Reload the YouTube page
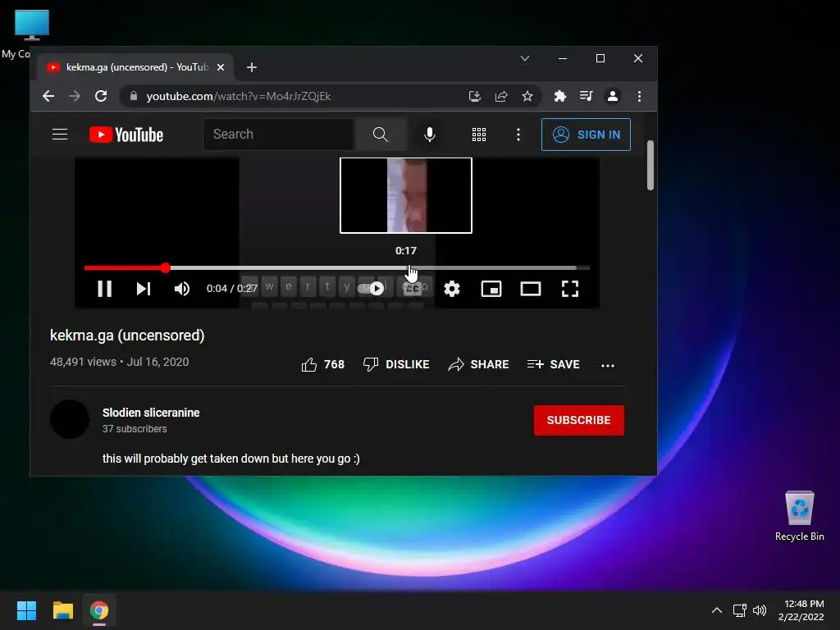This screenshot has width=840, height=630. click(x=101, y=97)
